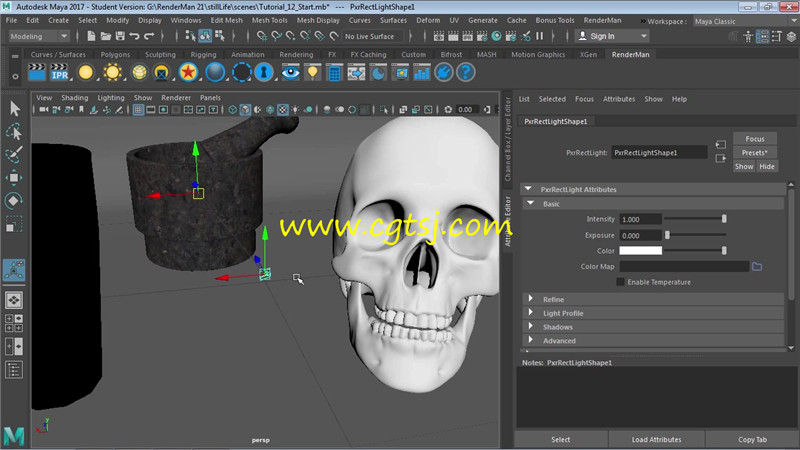Click the Load Attributes button
The height and width of the screenshot is (450, 800).
(x=656, y=439)
